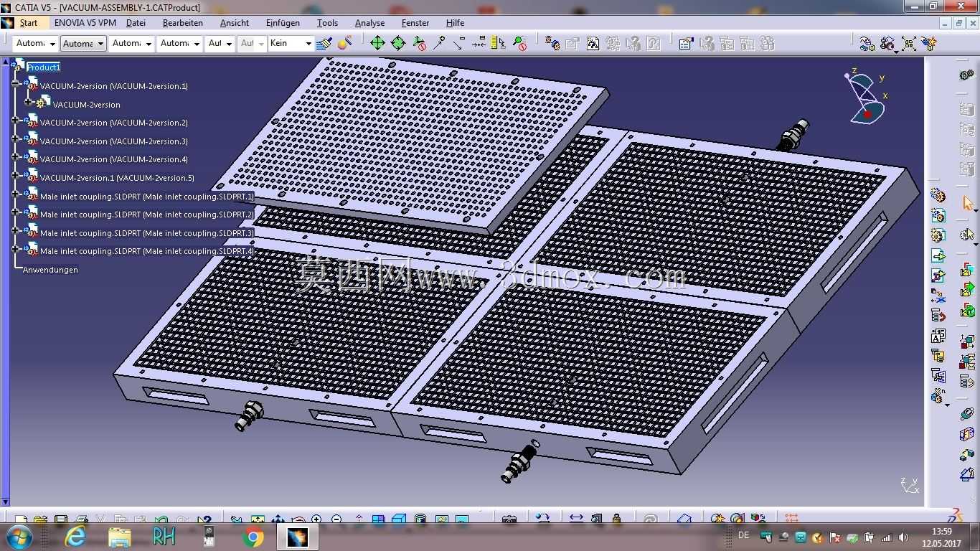Activate the Select arrow tool
Image resolution: width=980 pixels, height=551 pixels.
[x=967, y=204]
